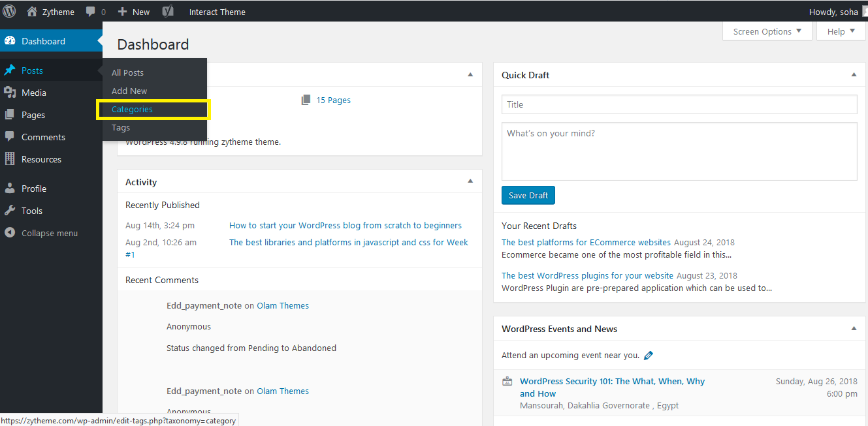Click the Pages icon in sidebar
Viewport: 868px width, 426px height.
coord(10,115)
